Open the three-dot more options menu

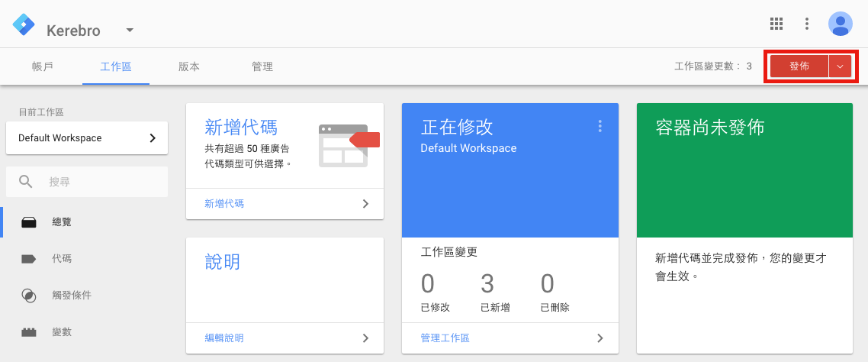coord(807,24)
